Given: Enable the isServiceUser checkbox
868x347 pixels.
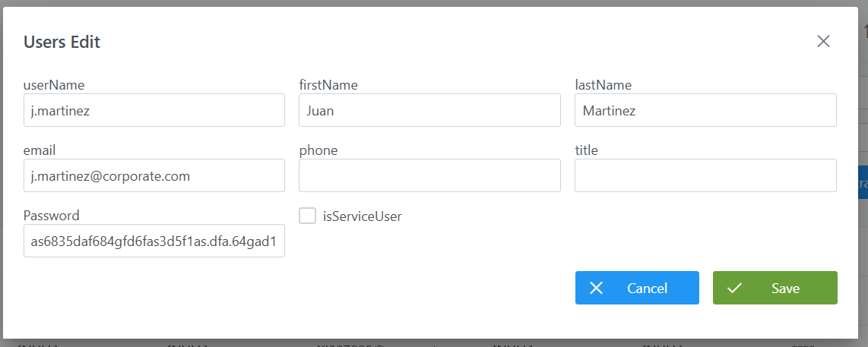Looking at the screenshot, I should (307, 216).
